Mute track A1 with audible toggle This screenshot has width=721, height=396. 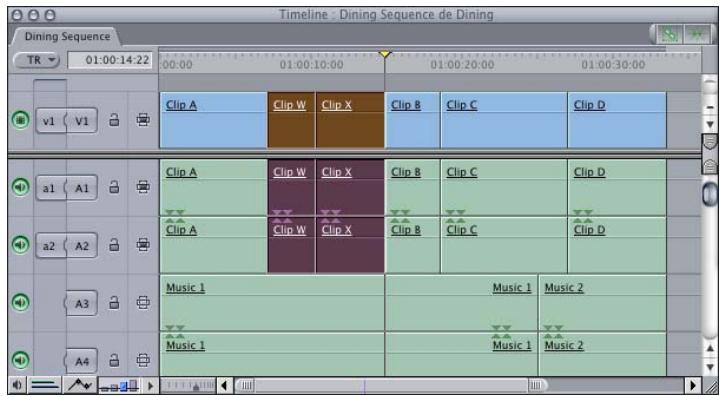20,187
